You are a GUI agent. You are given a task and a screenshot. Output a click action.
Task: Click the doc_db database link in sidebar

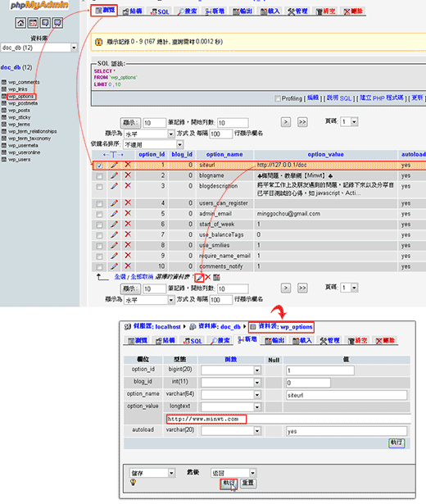11,67
